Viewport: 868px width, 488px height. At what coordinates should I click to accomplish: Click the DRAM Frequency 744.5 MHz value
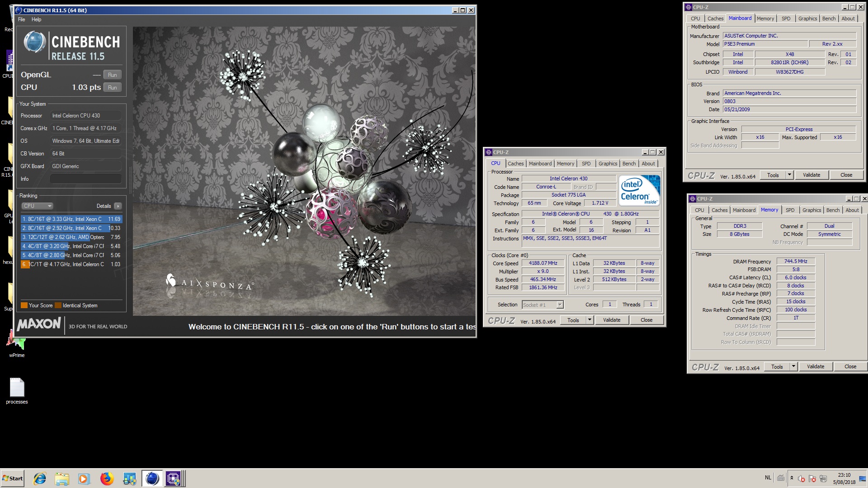[x=796, y=261]
